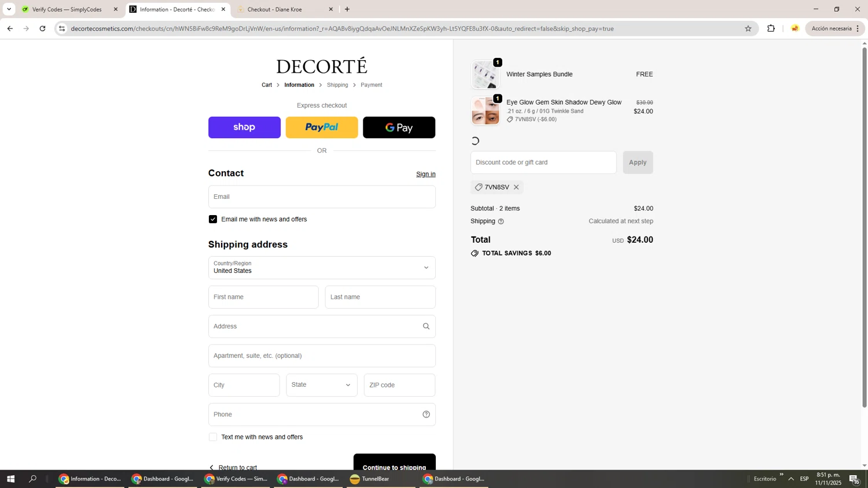Open the TunnelBear taskbar app

[381, 479]
